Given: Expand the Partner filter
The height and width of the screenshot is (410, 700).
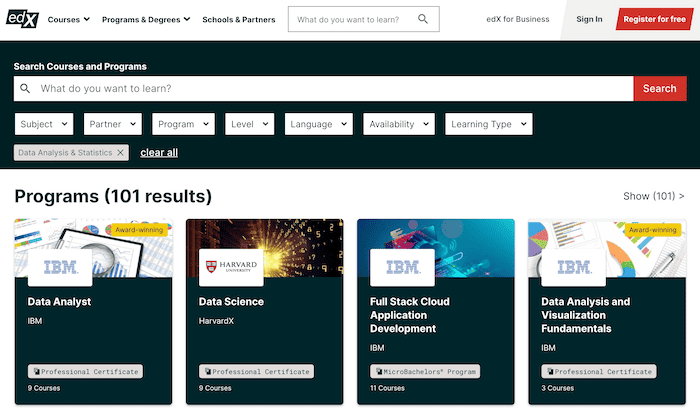Looking at the screenshot, I should tap(112, 124).
